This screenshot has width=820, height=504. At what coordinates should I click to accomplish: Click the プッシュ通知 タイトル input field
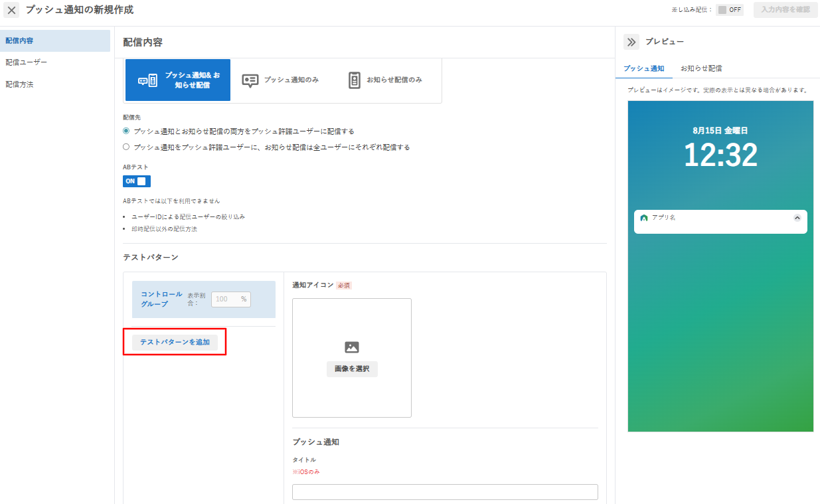(445, 492)
